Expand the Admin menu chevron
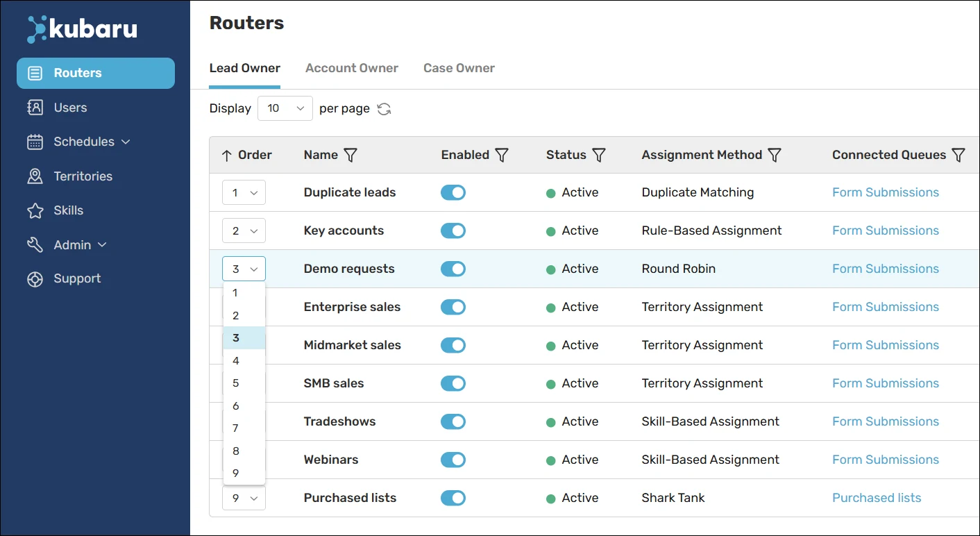Screen dimensions: 980x536 point(103,245)
